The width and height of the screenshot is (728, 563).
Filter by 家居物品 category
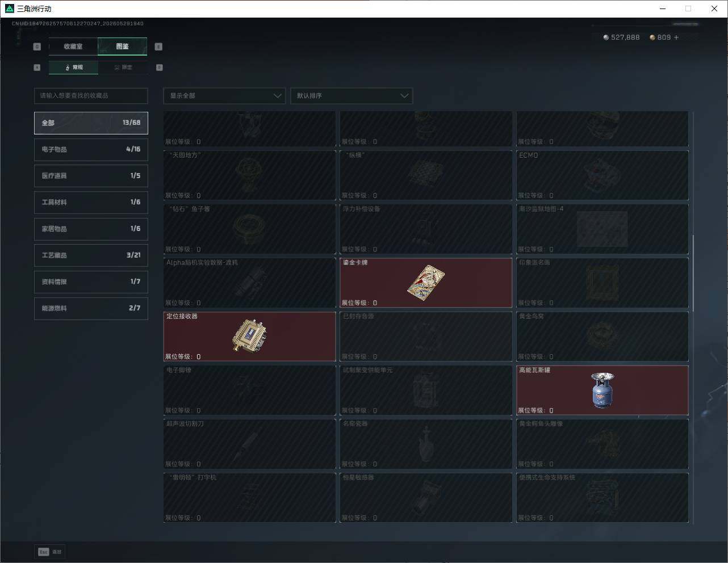click(x=91, y=229)
